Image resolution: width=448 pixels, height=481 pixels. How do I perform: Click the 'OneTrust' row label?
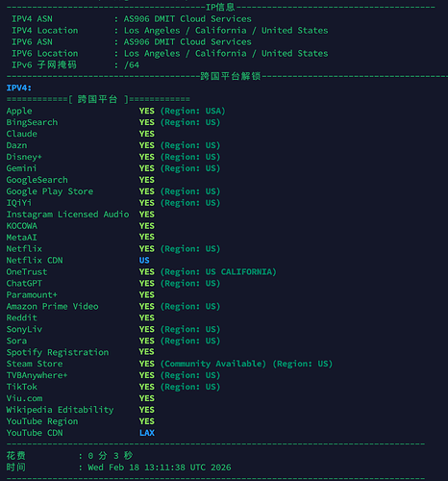click(27, 272)
